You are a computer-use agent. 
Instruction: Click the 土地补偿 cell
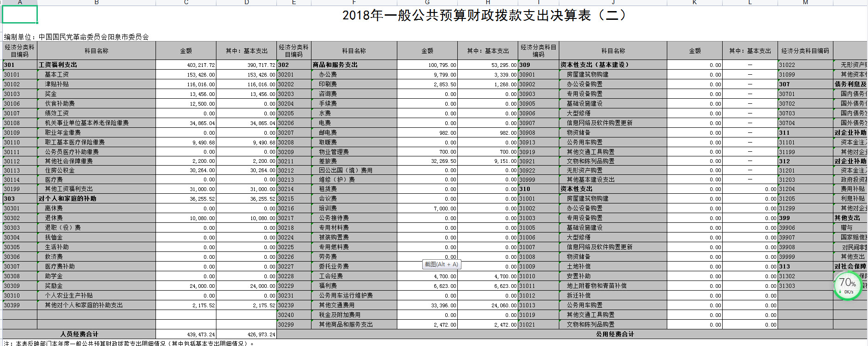pos(613,267)
